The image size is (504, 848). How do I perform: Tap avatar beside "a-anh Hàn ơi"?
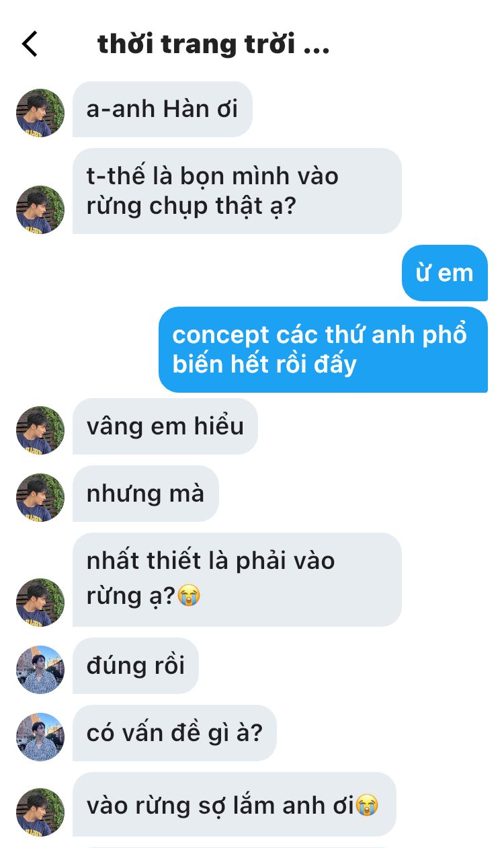(x=40, y=113)
